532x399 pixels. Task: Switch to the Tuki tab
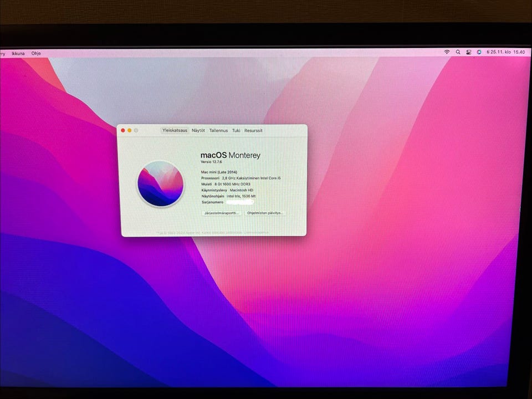236,130
